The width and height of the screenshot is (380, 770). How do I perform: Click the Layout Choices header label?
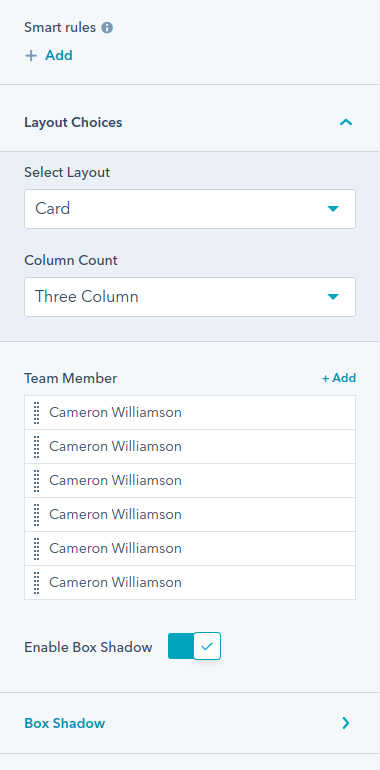click(73, 122)
